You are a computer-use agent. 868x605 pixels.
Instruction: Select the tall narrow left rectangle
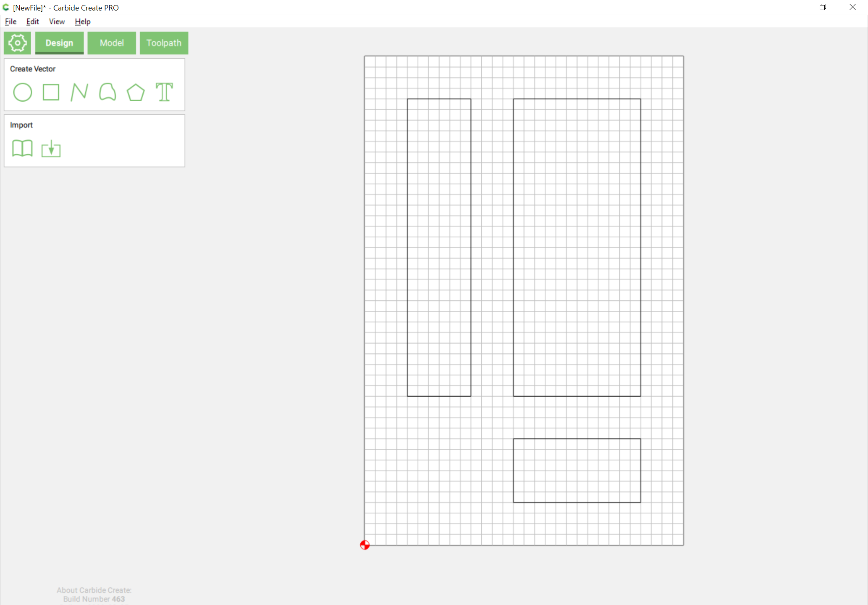(x=407, y=247)
